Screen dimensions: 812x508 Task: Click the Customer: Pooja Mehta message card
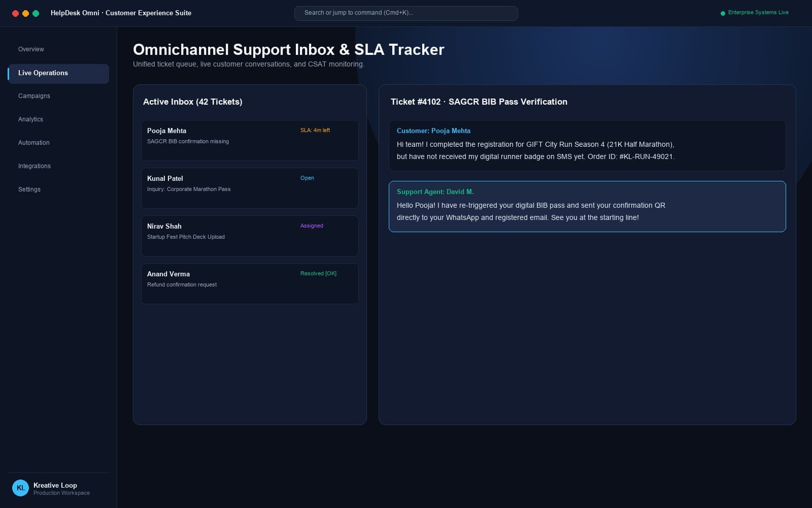(587, 145)
